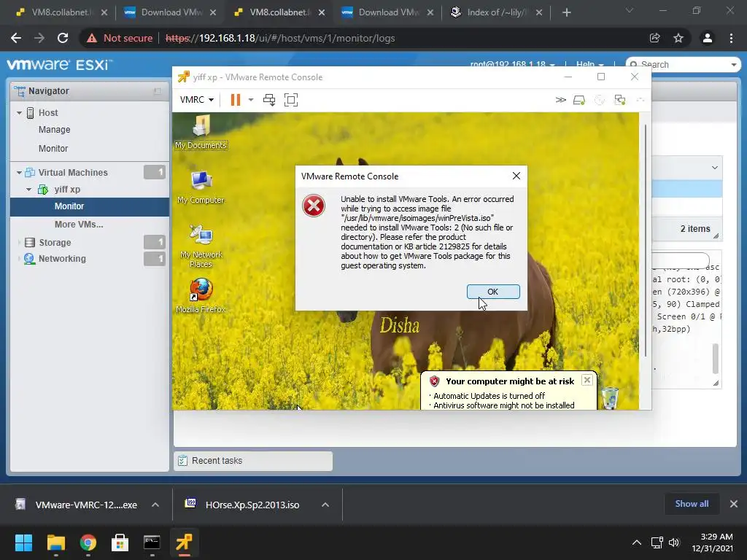Dismiss the Your computer might be at risk balloon
This screenshot has height=560, width=747.
tap(587, 380)
